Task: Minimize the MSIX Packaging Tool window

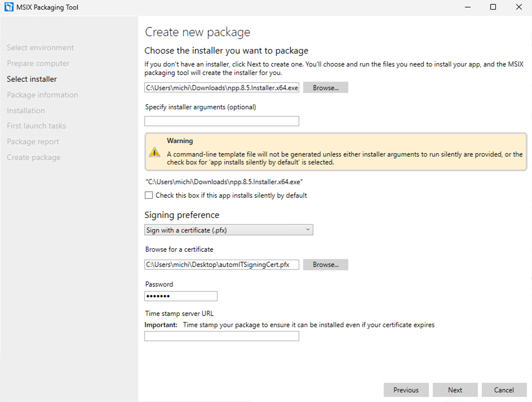Action: point(468,7)
